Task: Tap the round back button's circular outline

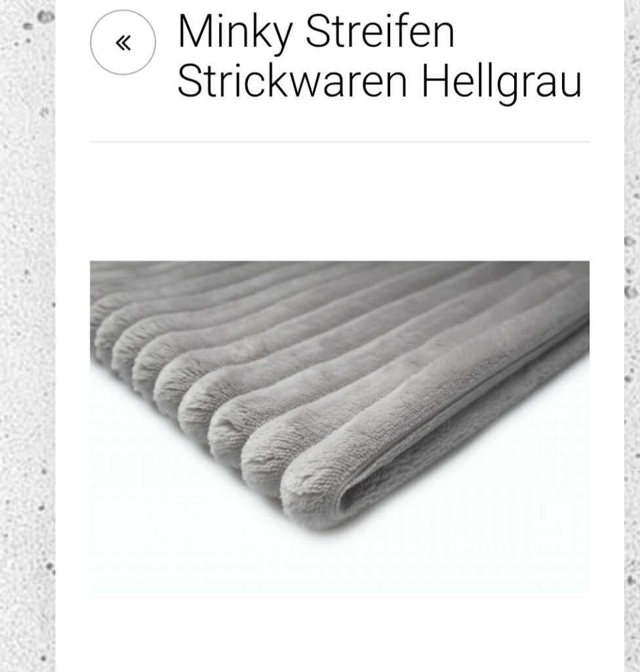Action: (123, 43)
